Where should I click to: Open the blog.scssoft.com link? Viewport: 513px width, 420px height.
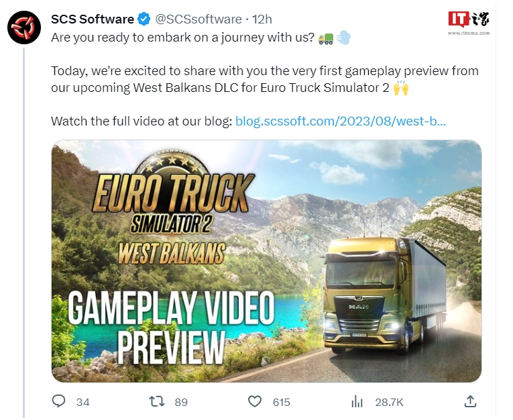(341, 121)
